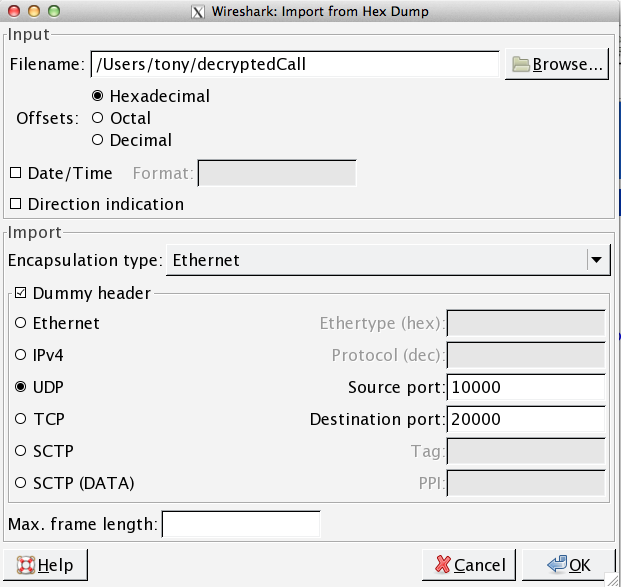Click the Help lifebuoy icon

click(26, 565)
